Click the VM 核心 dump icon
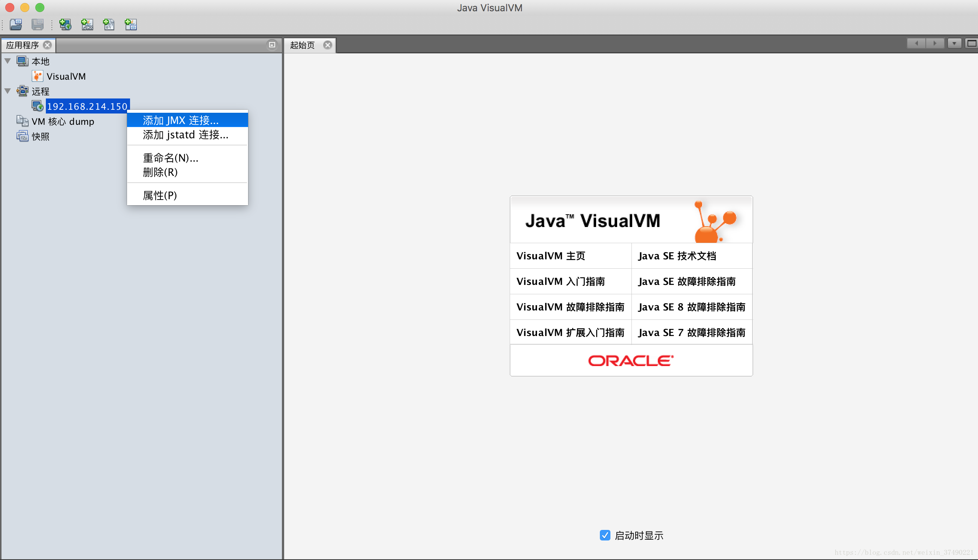Viewport: 978px width, 560px height. [x=22, y=121]
